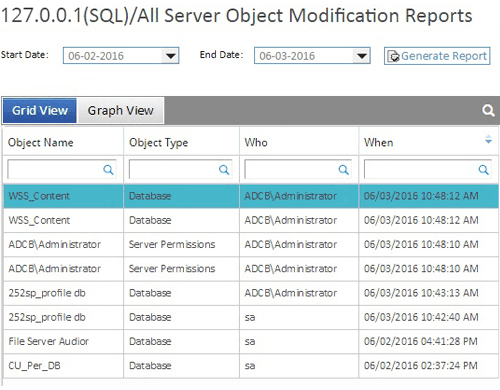Click into the Who filter field

[298, 169]
